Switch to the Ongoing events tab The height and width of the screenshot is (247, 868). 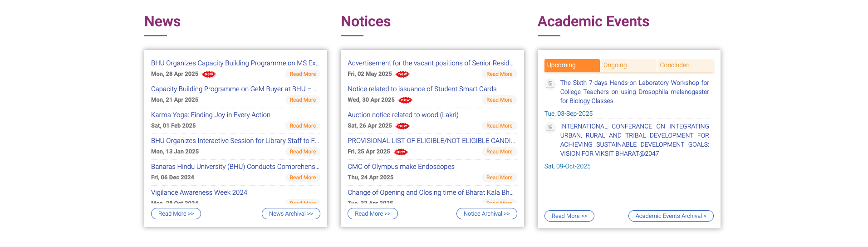tap(628, 65)
